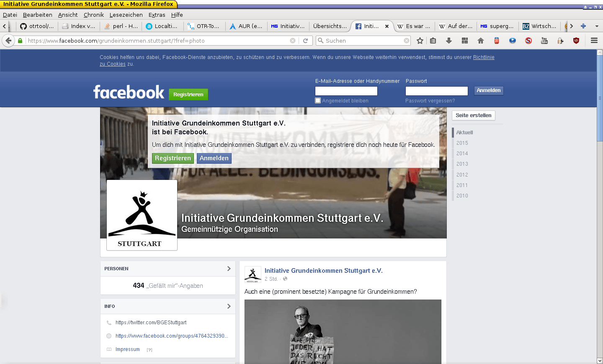The height and width of the screenshot is (364, 603).
Task: Jump to 2015 in the timeline
Action: coord(462,143)
